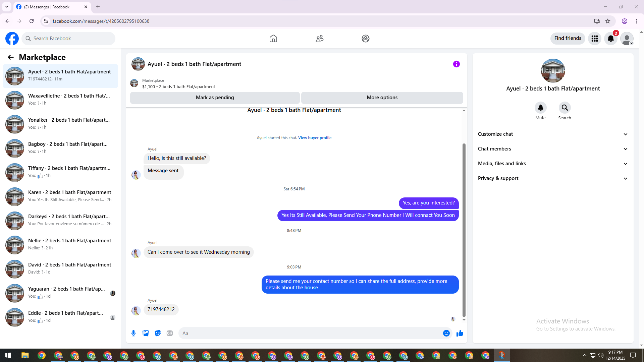644x362 pixels.
Task: Click the Mark as pending button
Action: [215, 98]
